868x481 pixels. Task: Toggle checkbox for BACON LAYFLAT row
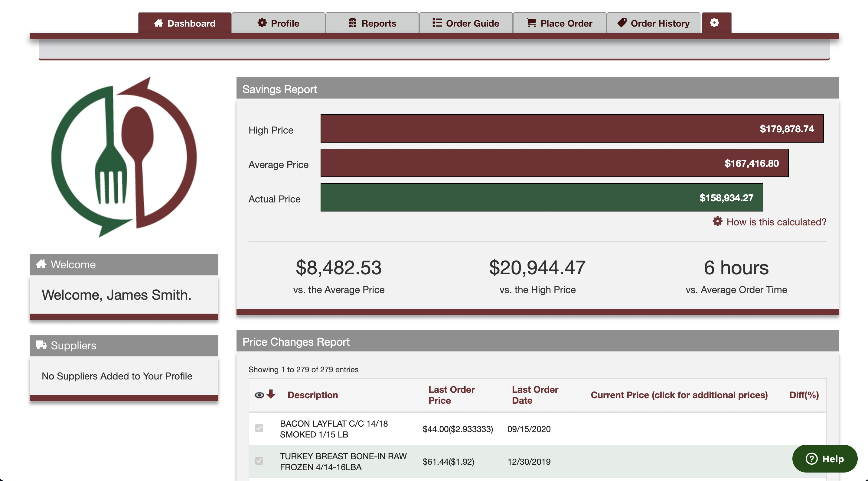click(259, 428)
